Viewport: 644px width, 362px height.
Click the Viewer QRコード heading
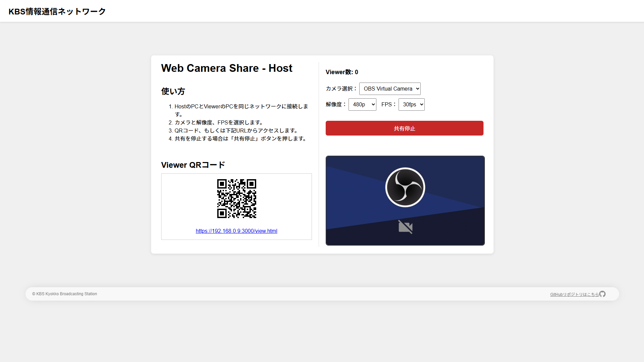193,165
